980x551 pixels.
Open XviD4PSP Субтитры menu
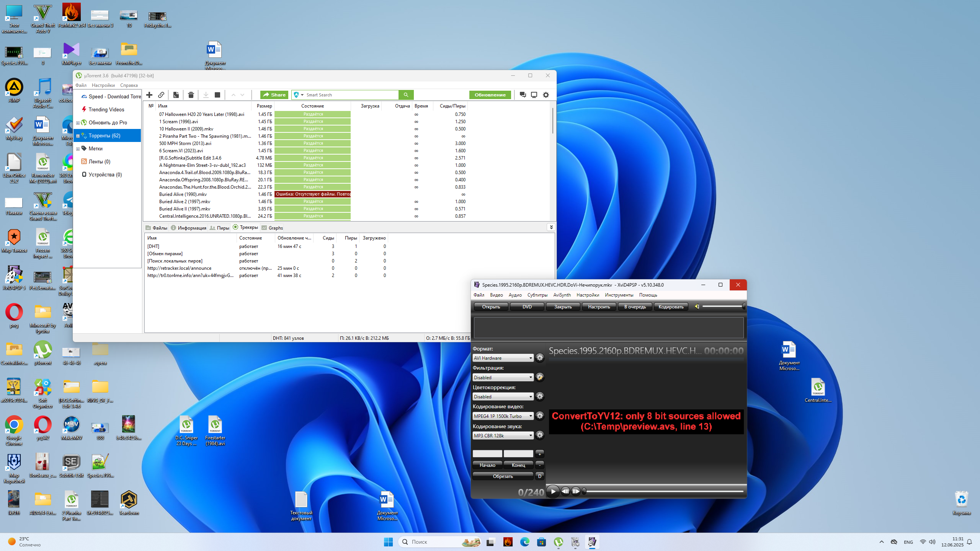coord(537,295)
